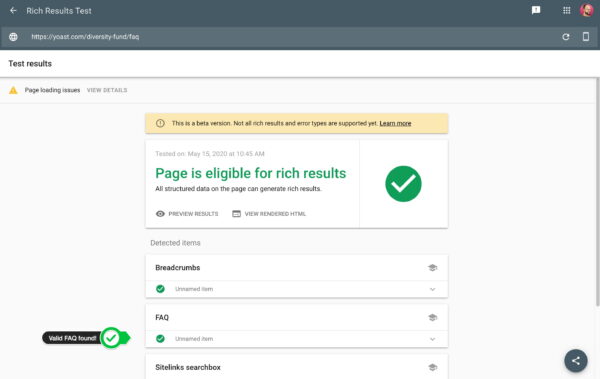
Task: Click the 'Tested on: May 15, 2020' timestamp
Action: click(x=210, y=154)
